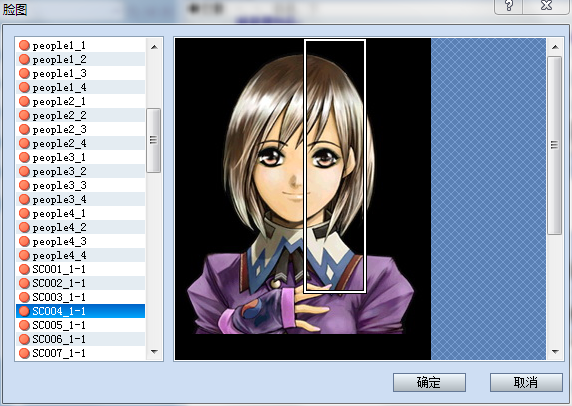572x406 pixels.
Task: Select people2_1 in the face list
Action: [81, 101]
